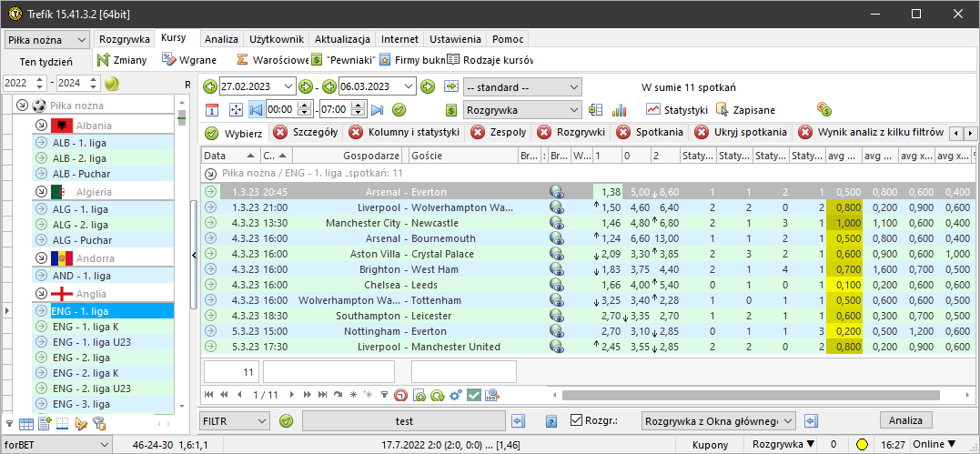Switch to the Analiza tab

[x=221, y=40]
